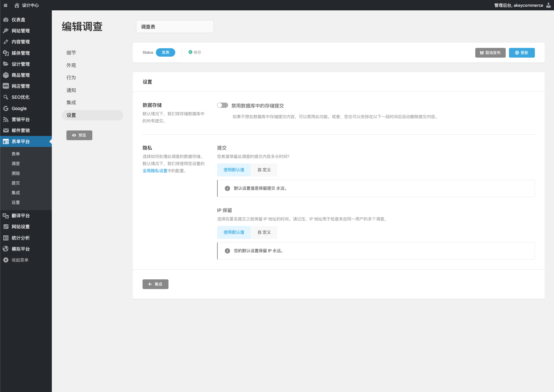This screenshot has height=392, width=554.
Task: Select 使用默认值 under 提交 section
Action: pyautogui.click(x=234, y=170)
